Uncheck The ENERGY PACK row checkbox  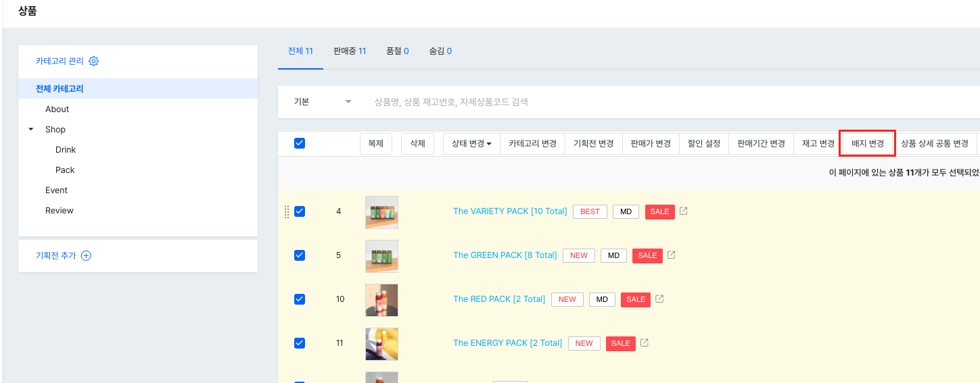pos(300,343)
